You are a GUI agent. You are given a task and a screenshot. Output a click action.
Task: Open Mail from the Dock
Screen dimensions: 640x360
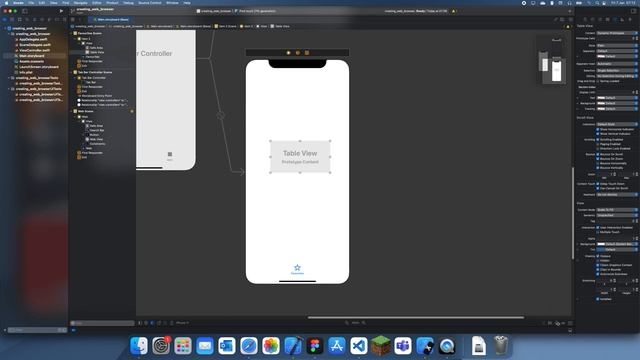(205, 346)
